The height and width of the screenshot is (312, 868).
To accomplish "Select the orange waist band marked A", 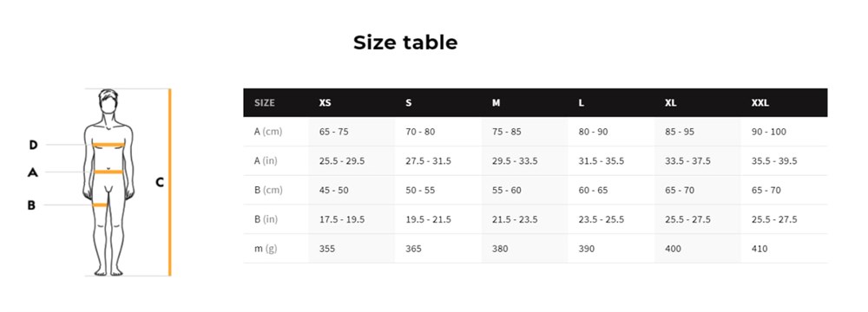I will 108,172.
